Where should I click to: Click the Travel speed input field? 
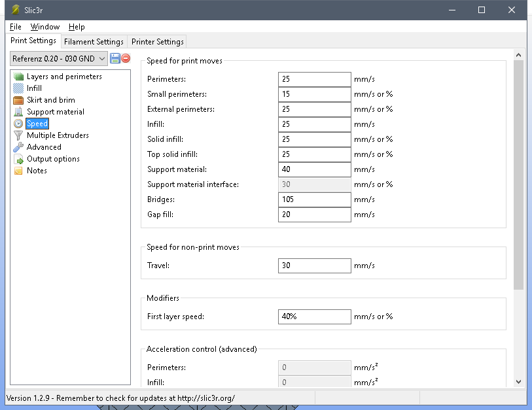314,265
